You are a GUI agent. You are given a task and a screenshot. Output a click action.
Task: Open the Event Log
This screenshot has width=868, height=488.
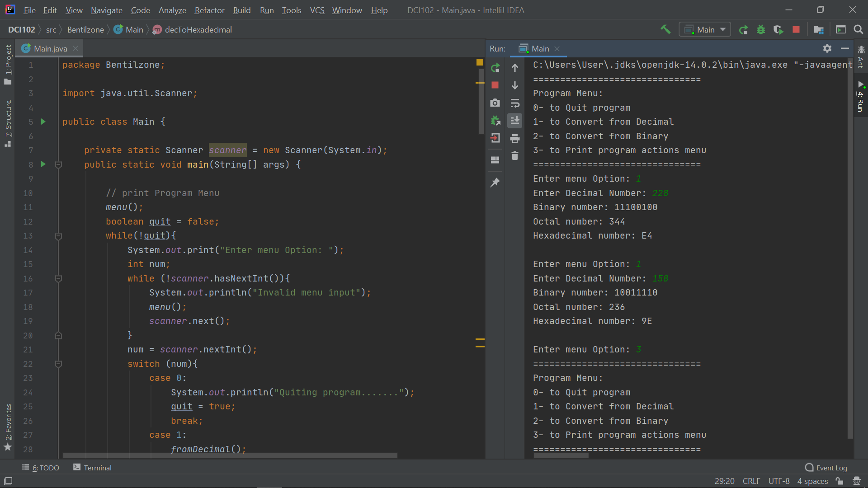[826, 468]
